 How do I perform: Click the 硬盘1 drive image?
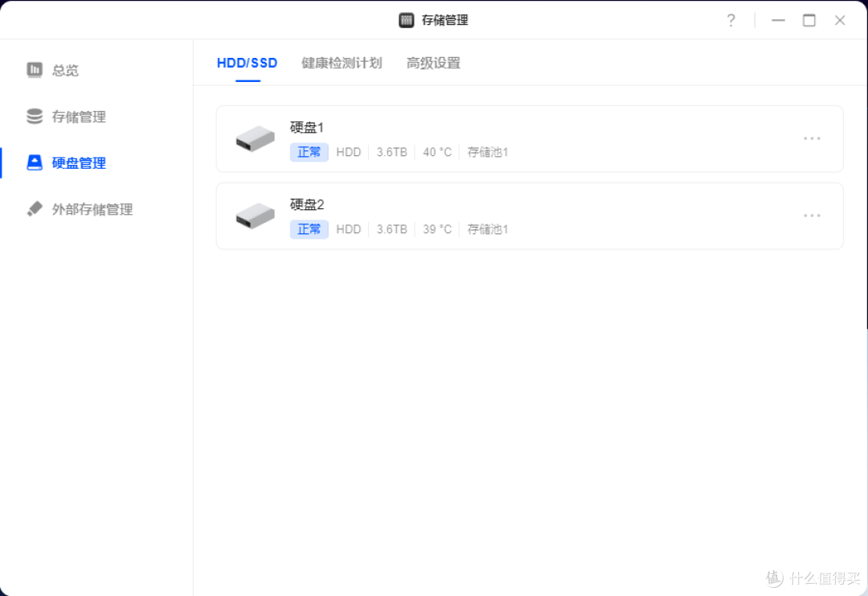[256, 138]
